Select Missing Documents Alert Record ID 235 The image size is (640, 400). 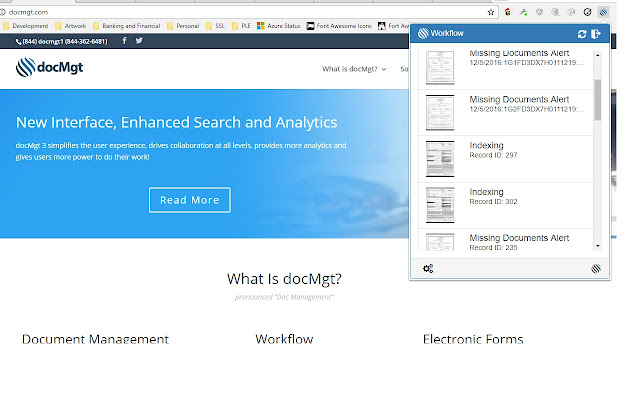point(506,240)
